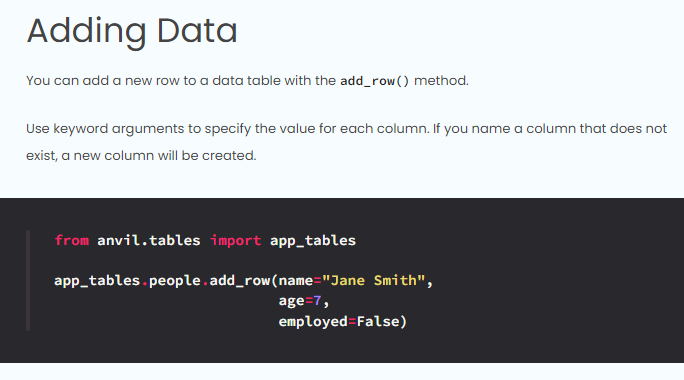
Task: Click the "Adding Data" heading
Action: (132, 31)
